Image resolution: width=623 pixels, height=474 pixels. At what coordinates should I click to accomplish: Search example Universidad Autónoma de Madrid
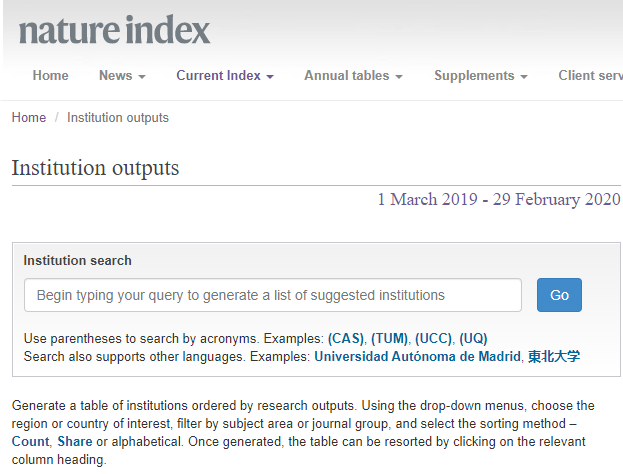418,356
